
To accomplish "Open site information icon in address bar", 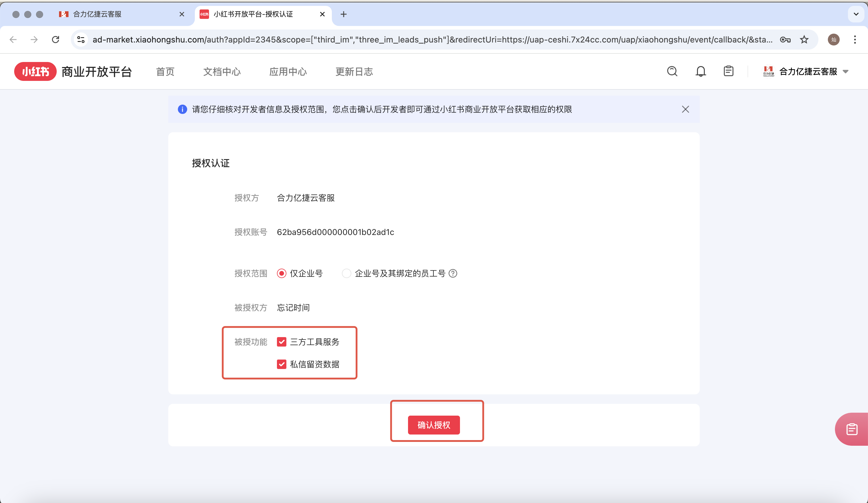I will [x=81, y=40].
